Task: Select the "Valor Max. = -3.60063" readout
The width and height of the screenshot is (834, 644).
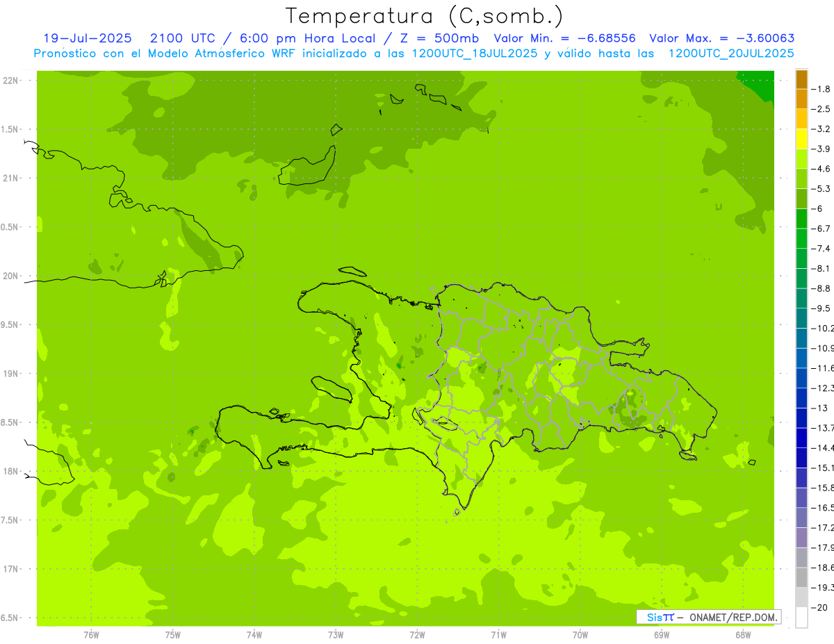Action: [722, 38]
